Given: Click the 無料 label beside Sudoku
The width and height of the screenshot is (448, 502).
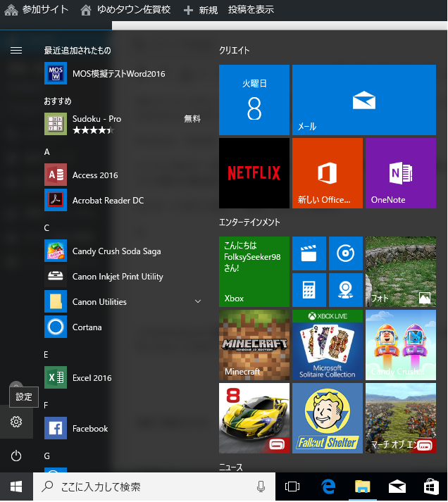Looking at the screenshot, I should point(192,119).
